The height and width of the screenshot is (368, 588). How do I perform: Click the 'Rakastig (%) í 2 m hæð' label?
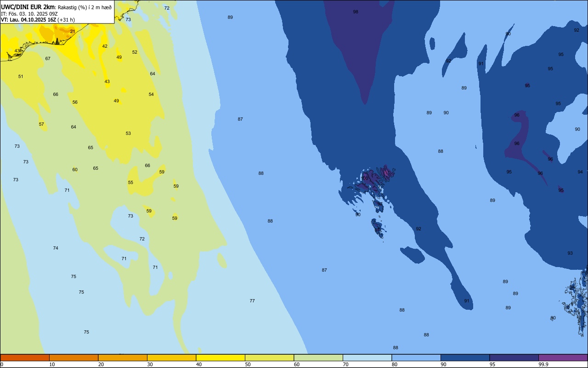coord(85,7)
